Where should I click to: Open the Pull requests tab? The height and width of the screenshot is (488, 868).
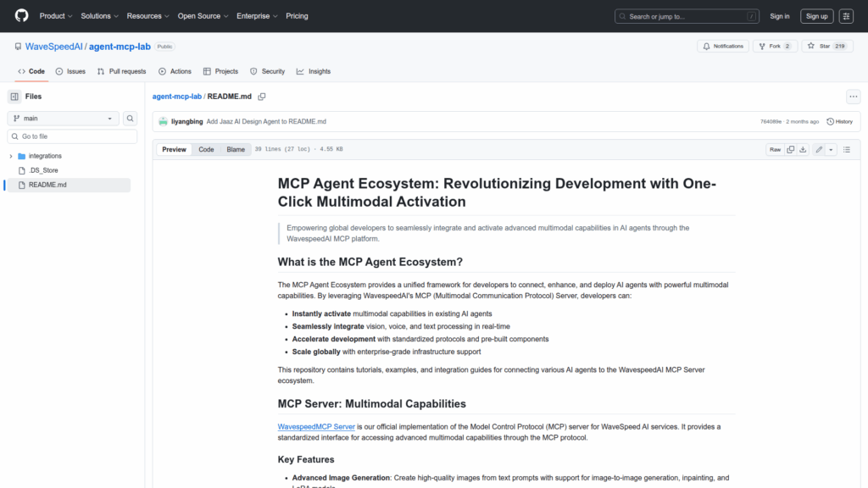[121, 71]
